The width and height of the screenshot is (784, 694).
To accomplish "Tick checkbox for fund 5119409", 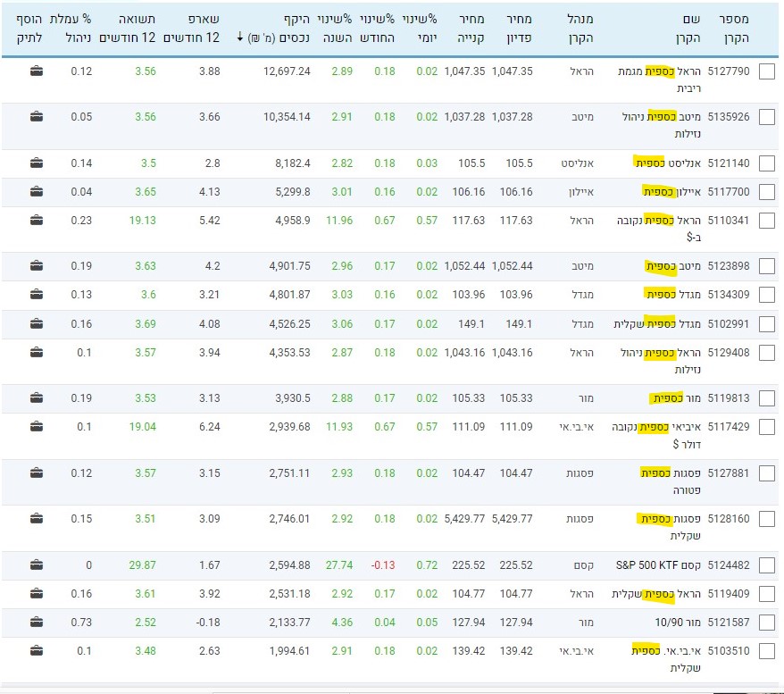I will [766, 594].
